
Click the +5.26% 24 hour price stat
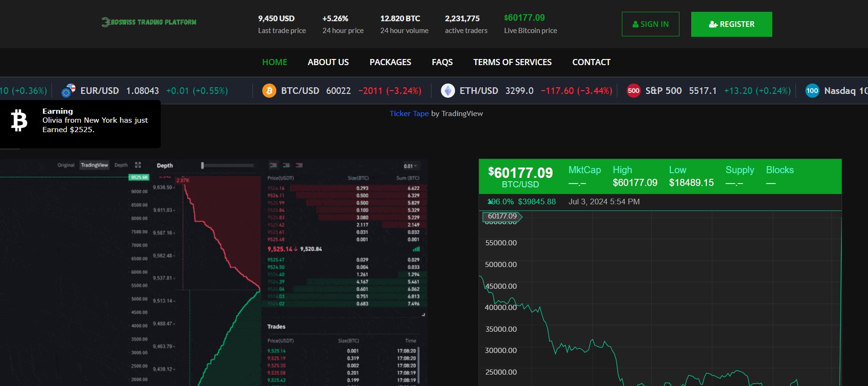[343, 24]
